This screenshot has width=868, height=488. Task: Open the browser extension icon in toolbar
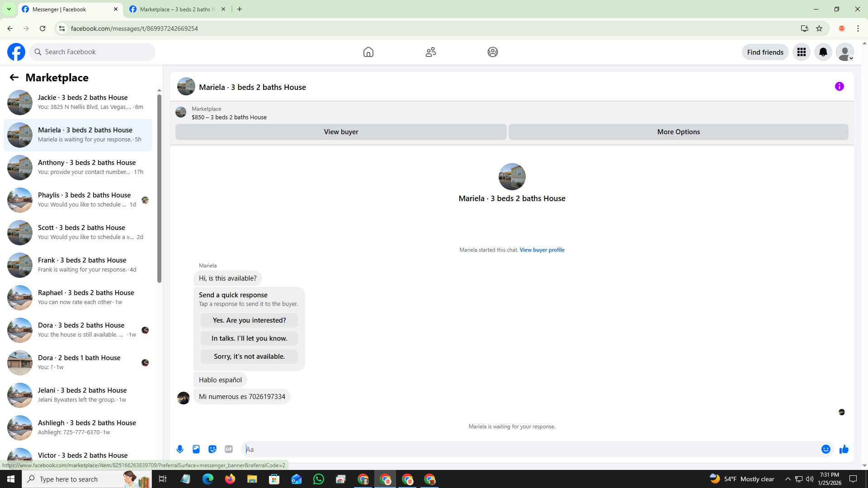point(842,28)
